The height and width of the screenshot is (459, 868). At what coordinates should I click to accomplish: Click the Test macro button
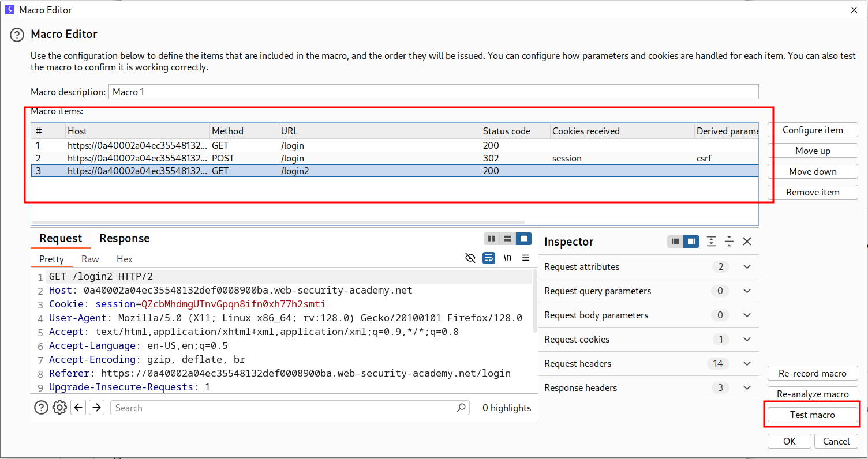click(812, 415)
